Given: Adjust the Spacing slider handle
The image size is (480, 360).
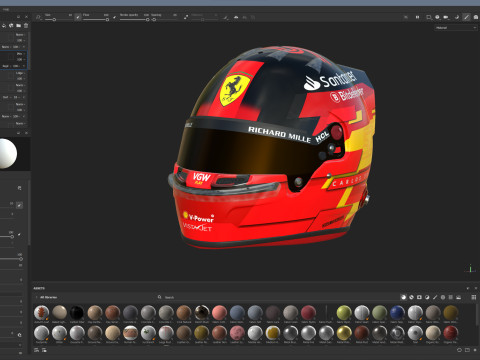Looking at the screenshot, I should click(x=154, y=20).
